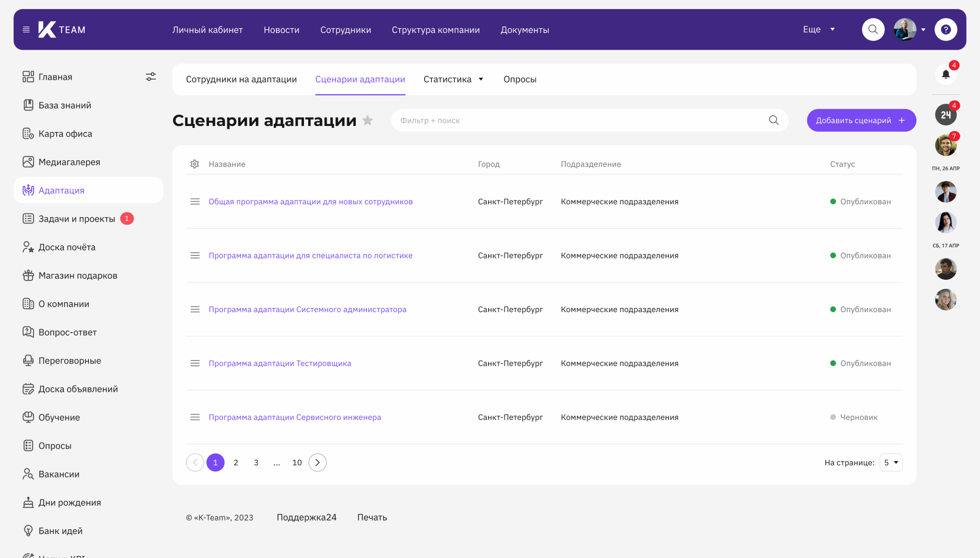Open the search magnifier in top bar
Viewport: 980px width, 558px height.
coord(873,29)
